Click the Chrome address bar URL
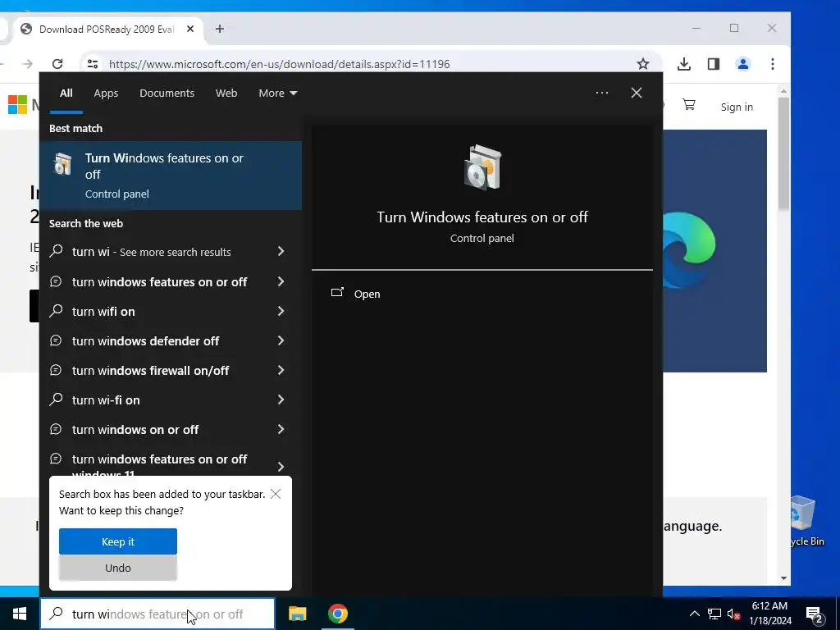The height and width of the screenshot is (630, 840). (279, 64)
